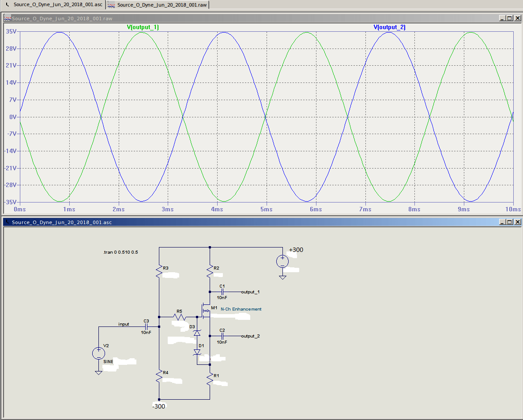Click the R2 resistor symbol

[210, 271]
